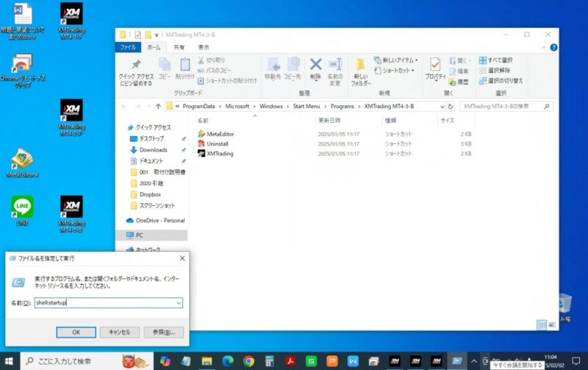Click the Copy icon in ribbon

pos(164,65)
